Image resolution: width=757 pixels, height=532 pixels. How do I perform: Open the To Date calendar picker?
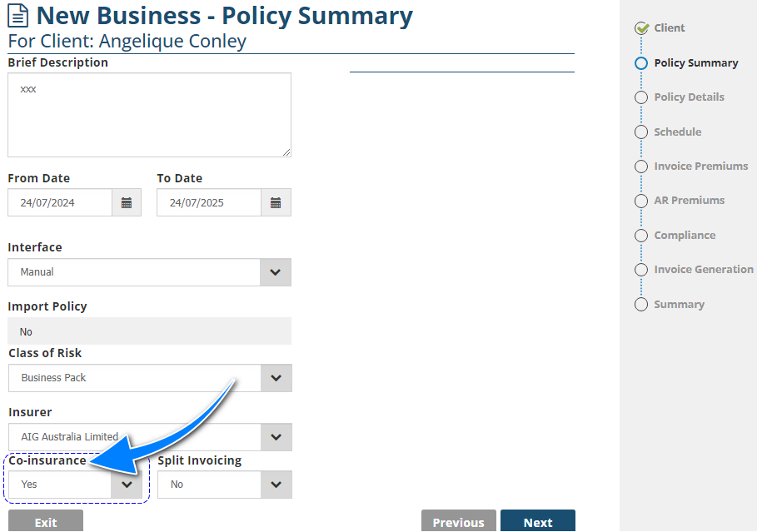276,203
